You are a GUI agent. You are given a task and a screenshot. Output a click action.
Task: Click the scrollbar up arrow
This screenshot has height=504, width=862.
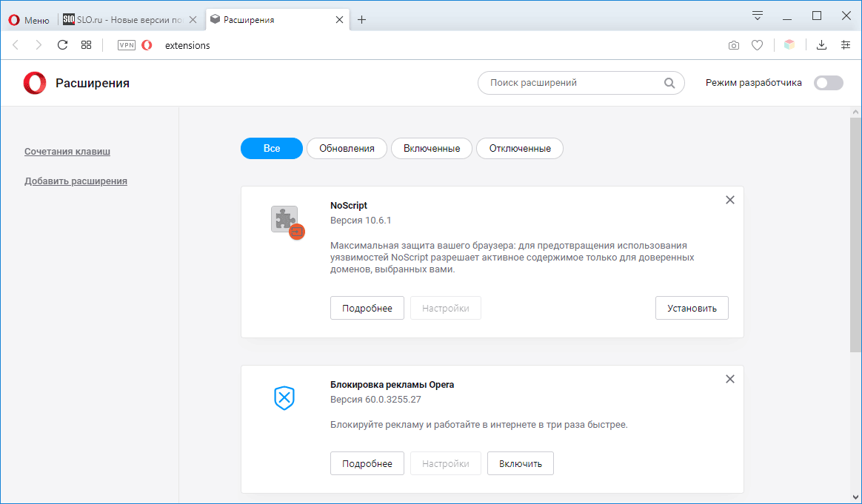coord(855,112)
